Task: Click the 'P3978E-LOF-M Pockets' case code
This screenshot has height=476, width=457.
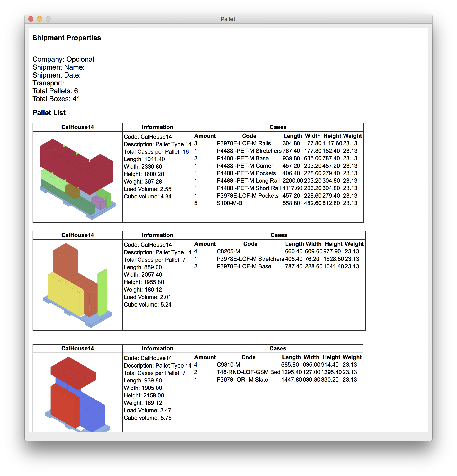Action: click(x=247, y=195)
